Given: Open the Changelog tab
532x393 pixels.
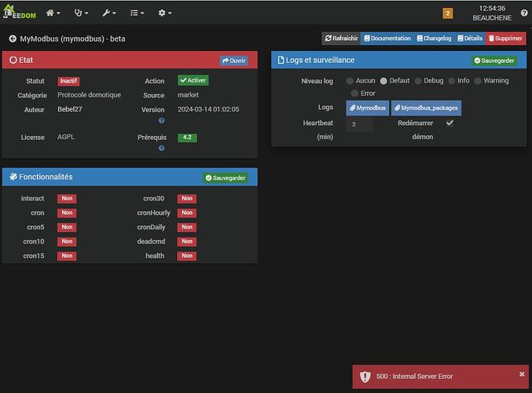Looking at the screenshot, I should coord(434,38).
